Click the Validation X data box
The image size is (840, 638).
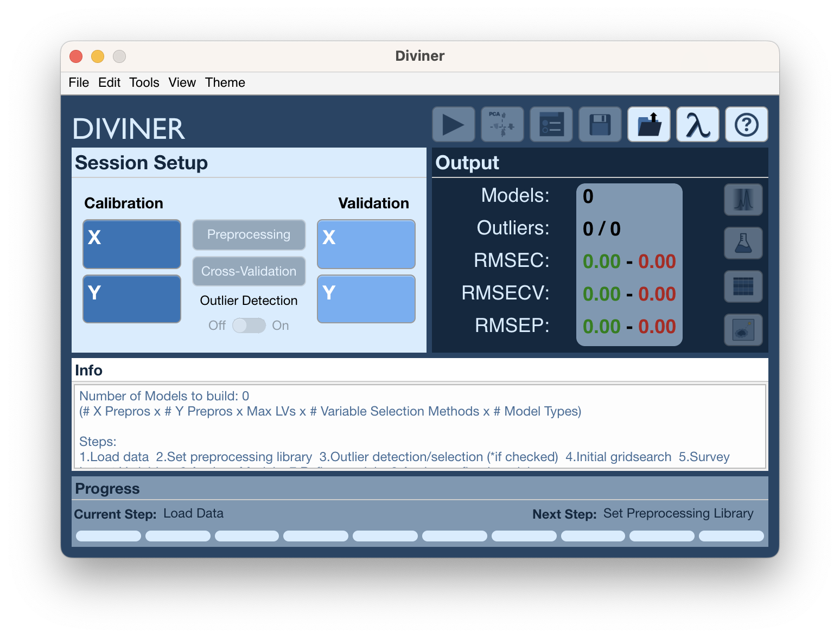(366, 244)
